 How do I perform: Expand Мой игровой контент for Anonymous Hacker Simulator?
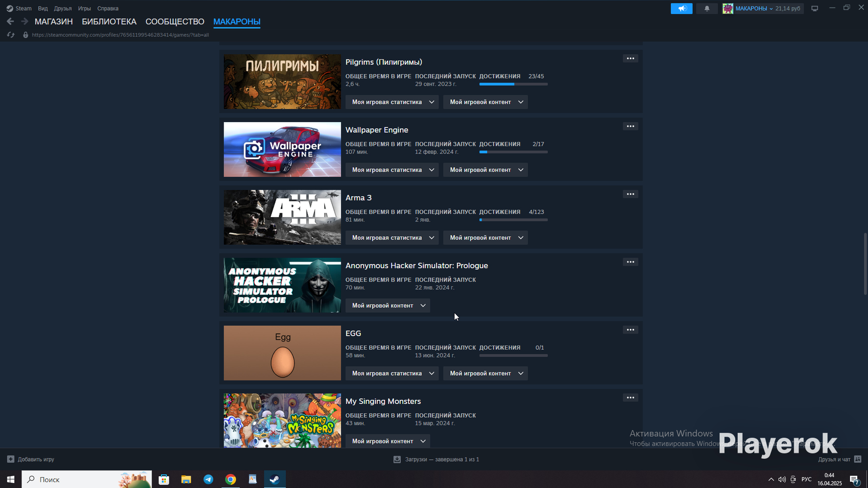pos(388,305)
